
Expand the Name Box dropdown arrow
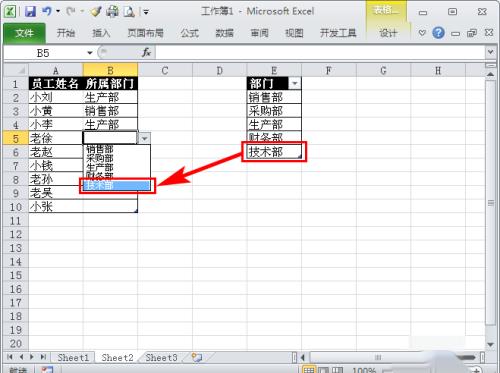tap(90, 53)
